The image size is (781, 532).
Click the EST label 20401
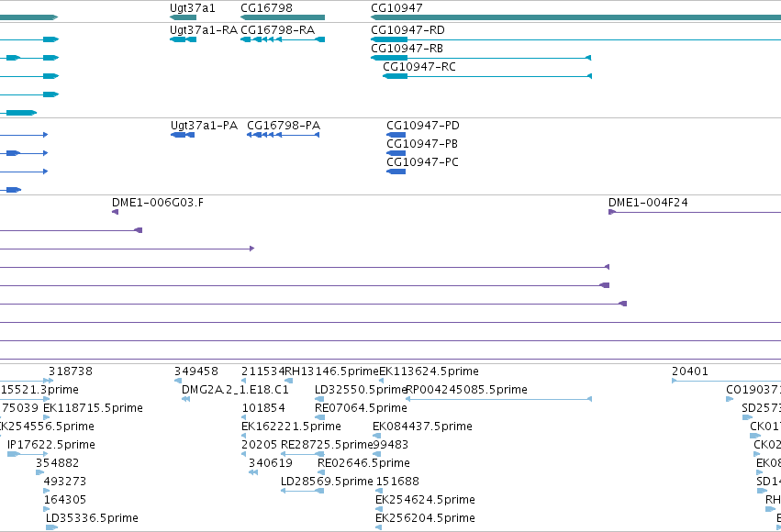pos(690,371)
